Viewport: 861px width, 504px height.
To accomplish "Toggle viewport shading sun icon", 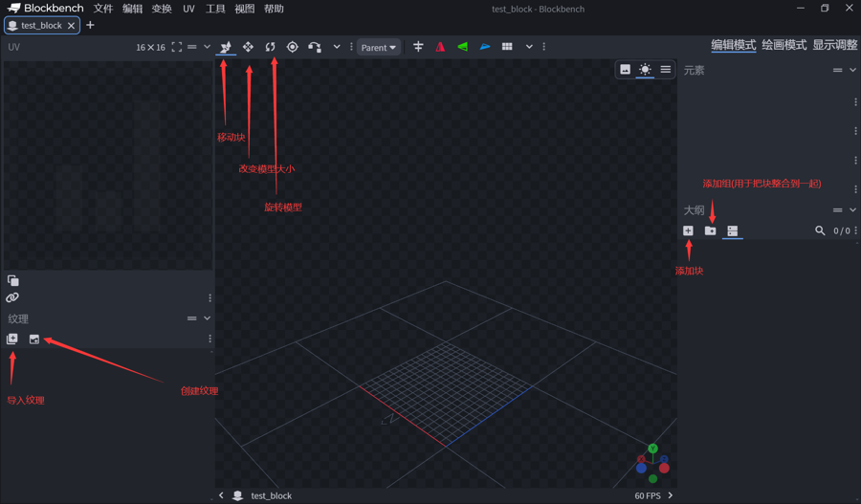I will pyautogui.click(x=645, y=70).
